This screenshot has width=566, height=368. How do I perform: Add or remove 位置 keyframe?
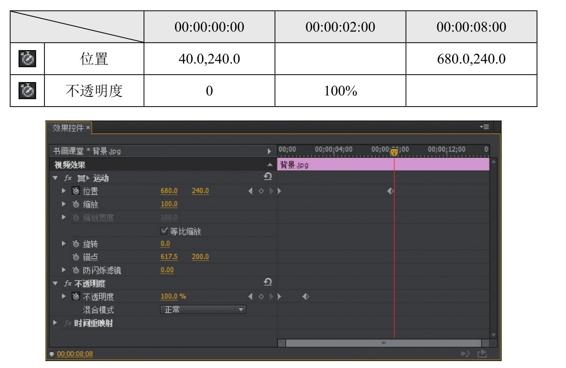pos(261,191)
